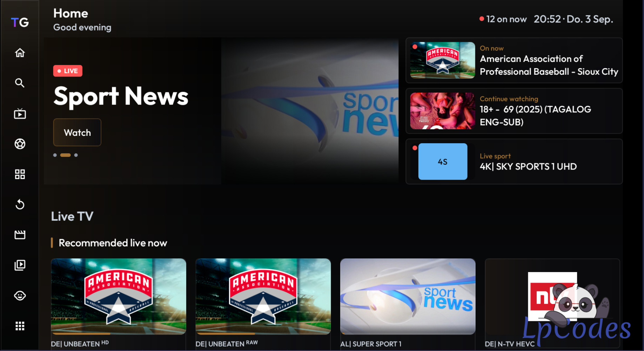Click the 'AL| SUPER SPORT 1' channel label

coord(371,344)
